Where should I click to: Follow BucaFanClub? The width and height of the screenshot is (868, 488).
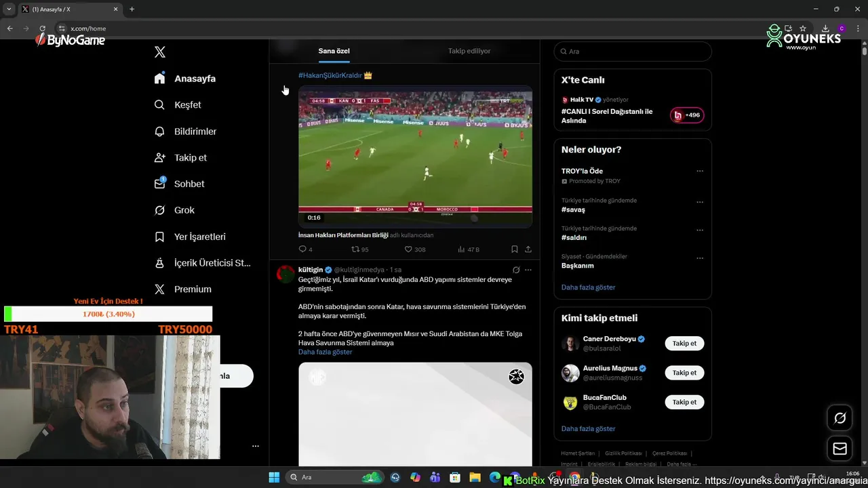[684, 402]
